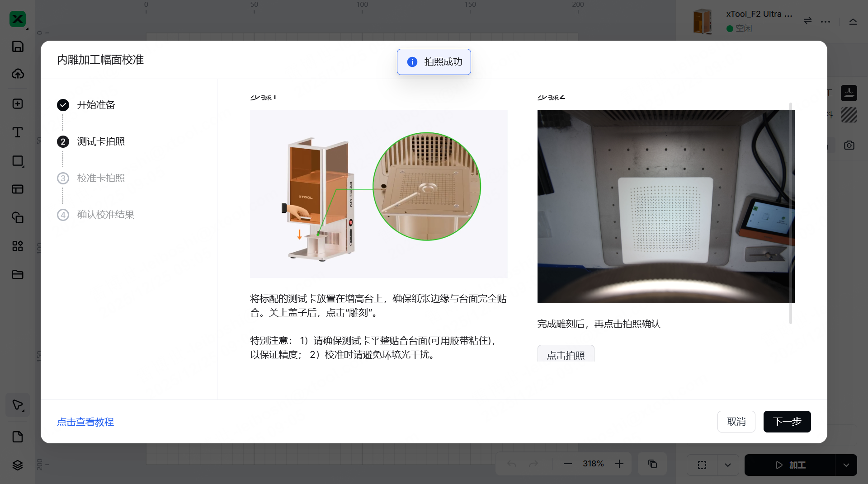This screenshot has height=484, width=868.
Task: Click the dialog's vertical scrollbar
Action: [x=791, y=212]
